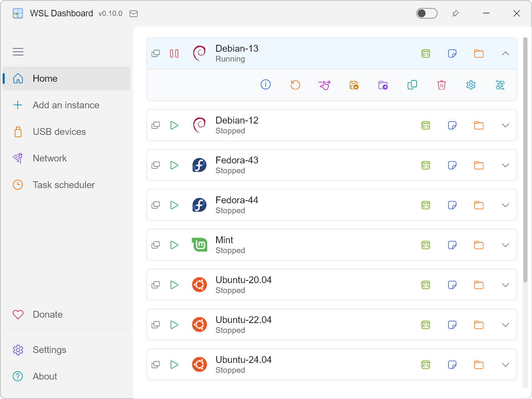Open the USB devices page
Image resolution: width=532 pixels, height=399 pixels.
pyautogui.click(x=66, y=132)
